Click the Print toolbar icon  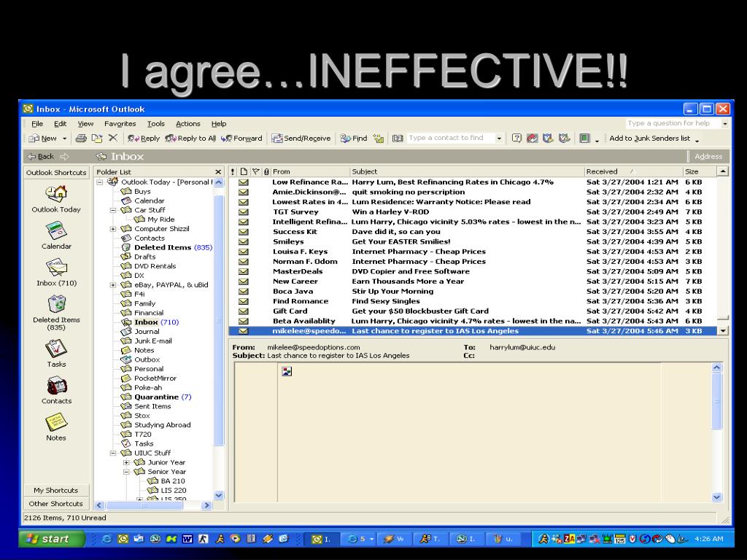(x=81, y=138)
